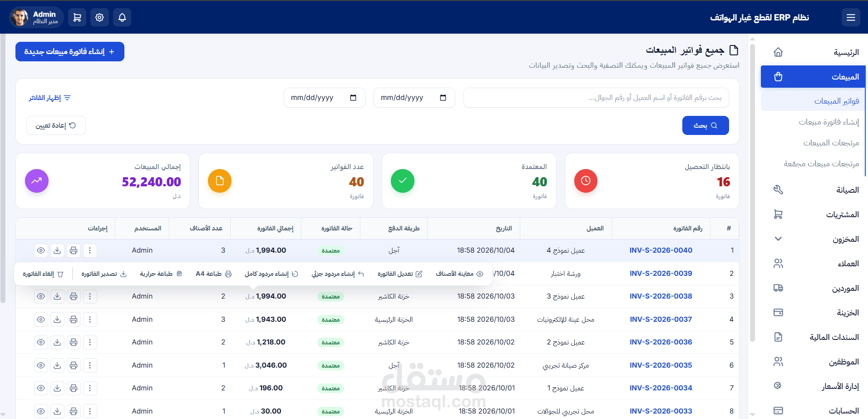Open three-dots actions menu for INV-S-2026-0036
The height and width of the screenshot is (419, 868).
tap(90, 342)
